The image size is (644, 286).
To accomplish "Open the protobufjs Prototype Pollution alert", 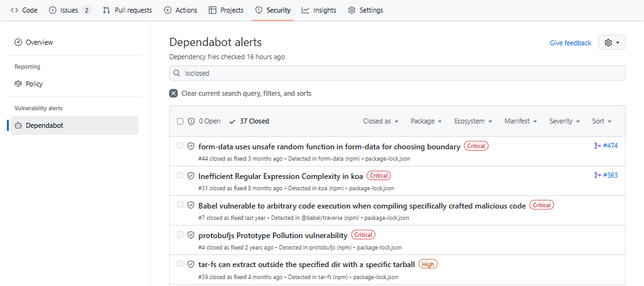I will (273, 236).
